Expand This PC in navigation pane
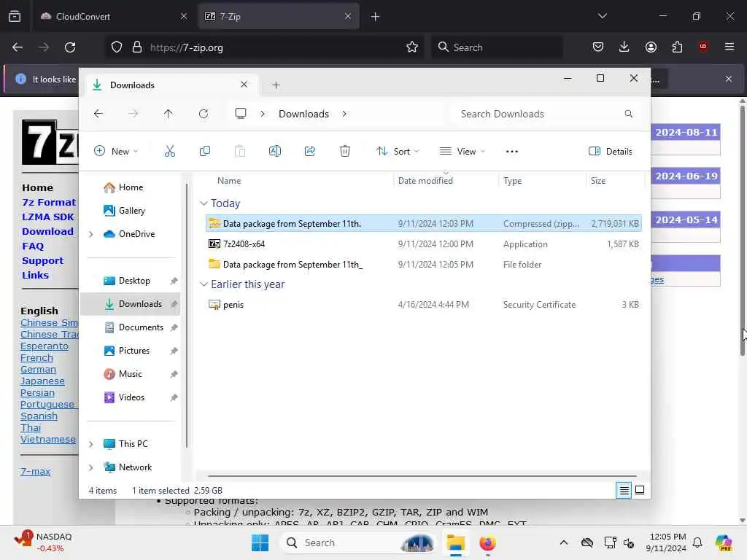The height and width of the screenshot is (560, 747). tap(90, 444)
